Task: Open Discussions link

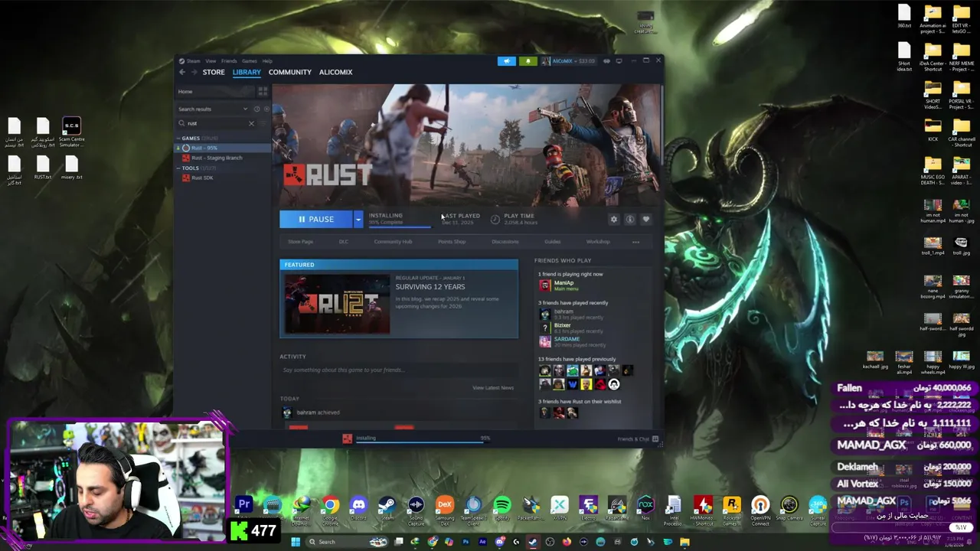Action: click(x=505, y=242)
